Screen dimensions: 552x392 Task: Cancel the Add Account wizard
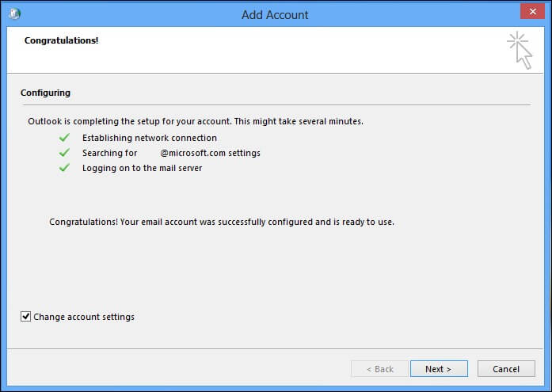coord(506,369)
